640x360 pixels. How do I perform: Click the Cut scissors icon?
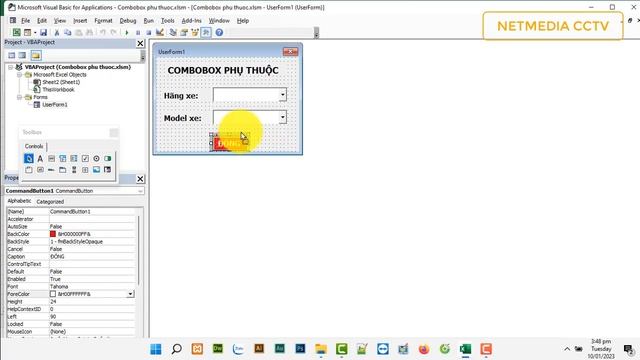(57, 32)
